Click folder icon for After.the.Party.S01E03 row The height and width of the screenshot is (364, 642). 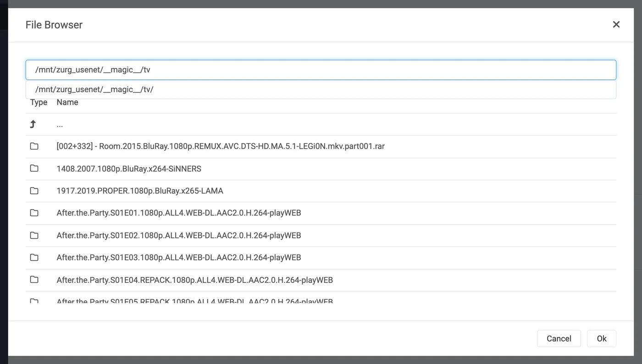tap(34, 257)
